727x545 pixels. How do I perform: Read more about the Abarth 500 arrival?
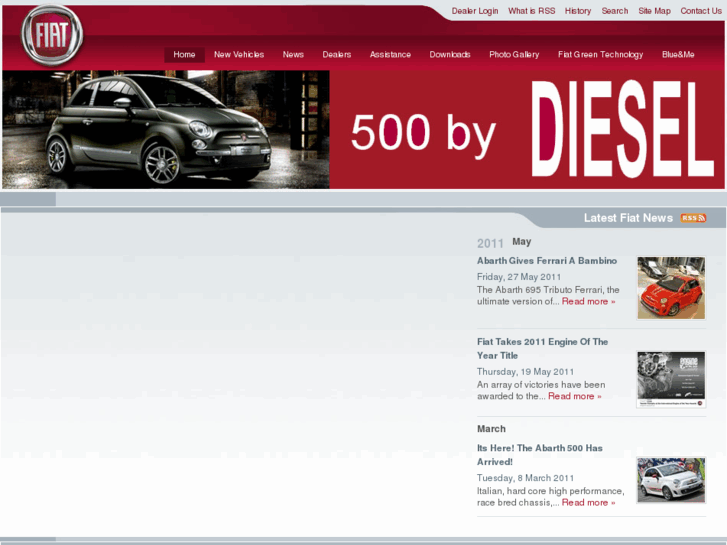click(588, 502)
